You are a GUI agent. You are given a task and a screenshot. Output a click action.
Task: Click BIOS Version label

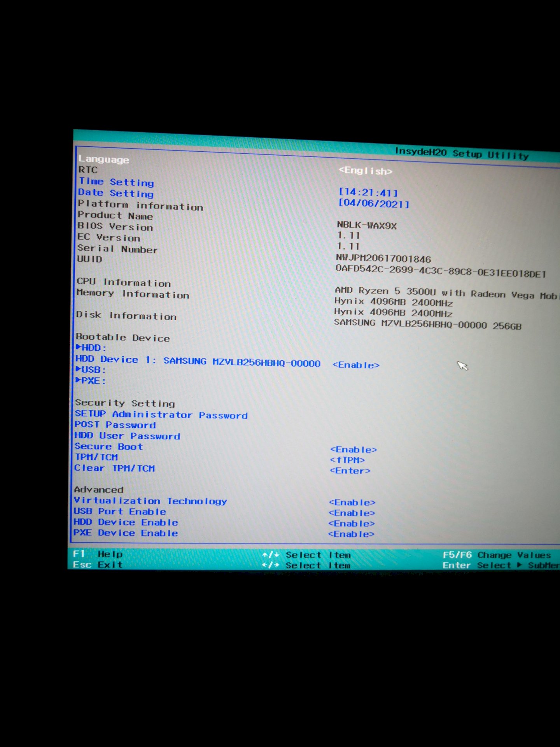coord(115,226)
